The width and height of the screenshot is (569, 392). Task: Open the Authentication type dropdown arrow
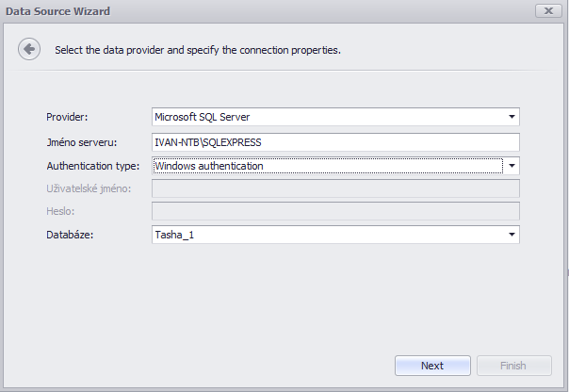pyautogui.click(x=512, y=166)
